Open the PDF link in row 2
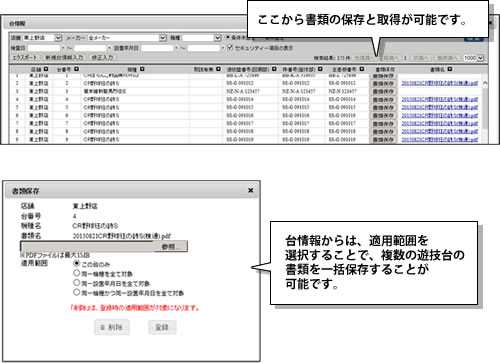This screenshot has height=363, width=500. (x=440, y=83)
